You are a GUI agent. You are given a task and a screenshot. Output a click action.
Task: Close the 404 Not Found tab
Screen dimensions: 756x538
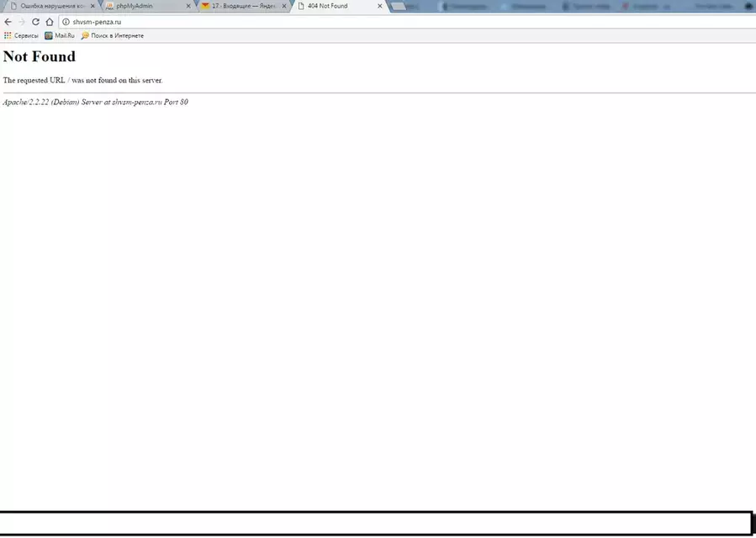tap(380, 6)
